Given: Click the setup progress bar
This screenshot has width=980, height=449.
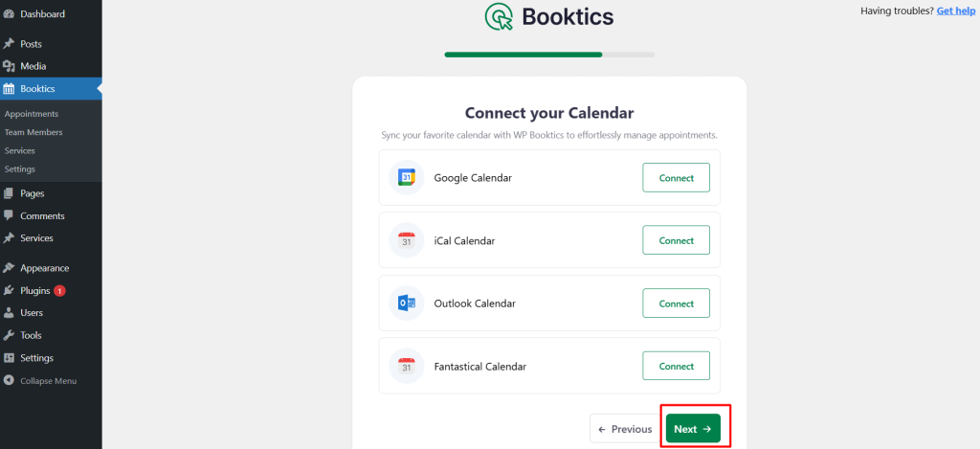Looking at the screenshot, I should point(549,55).
